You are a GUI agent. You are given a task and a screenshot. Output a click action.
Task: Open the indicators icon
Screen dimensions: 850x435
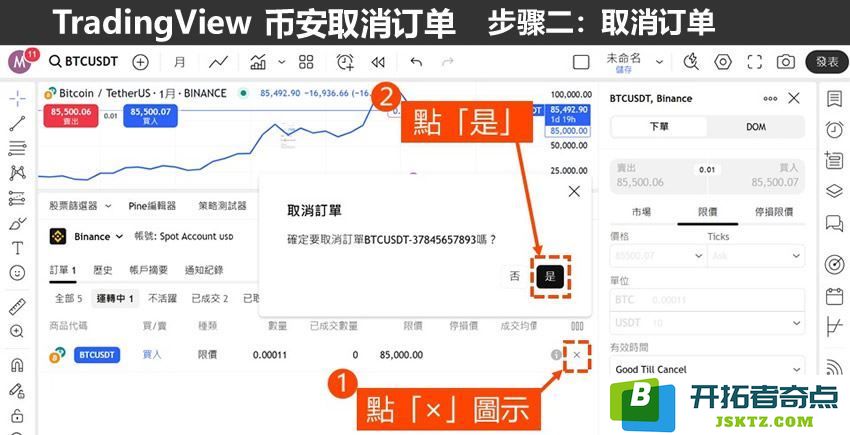(x=258, y=62)
